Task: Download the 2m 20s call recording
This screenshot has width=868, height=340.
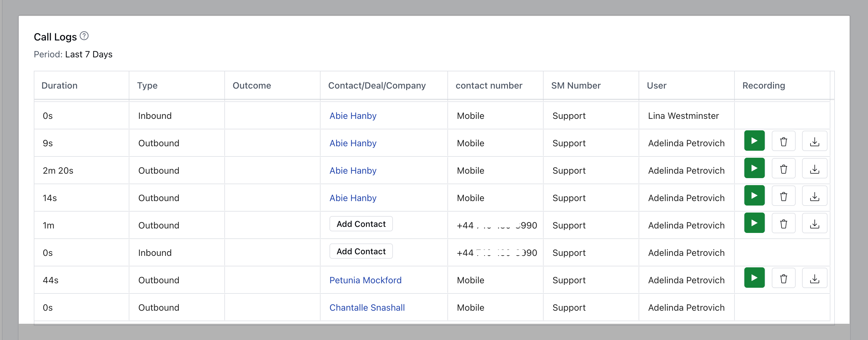Action: pyautogui.click(x=814, y=169)
